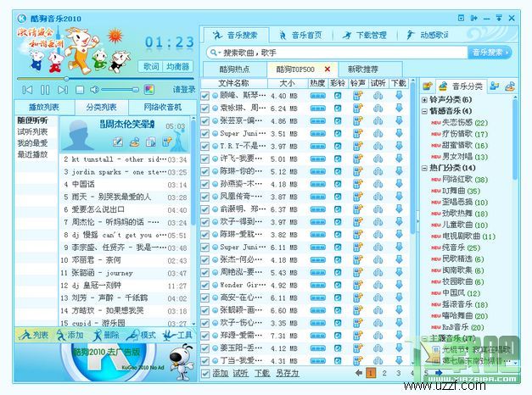The height and width of the screenshot is (395, 532).
Task: Click the search magnifier icon dropdown
Action: 216,53
